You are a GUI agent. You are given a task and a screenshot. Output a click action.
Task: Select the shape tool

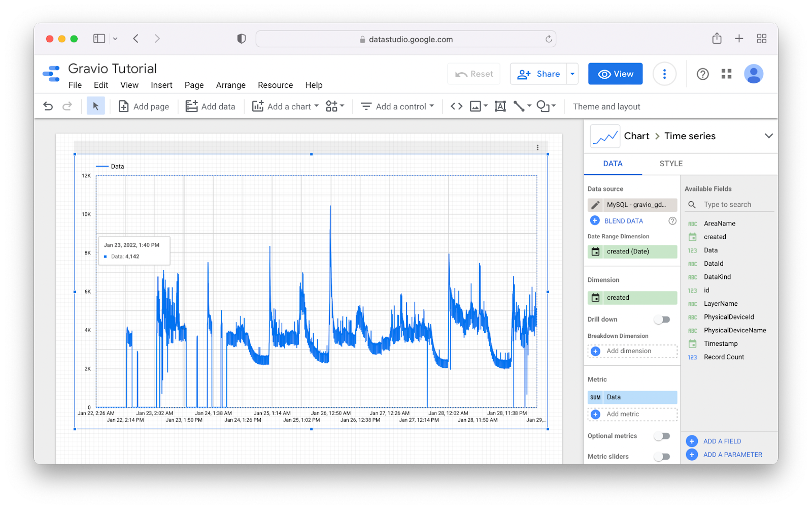coord(543,106)
